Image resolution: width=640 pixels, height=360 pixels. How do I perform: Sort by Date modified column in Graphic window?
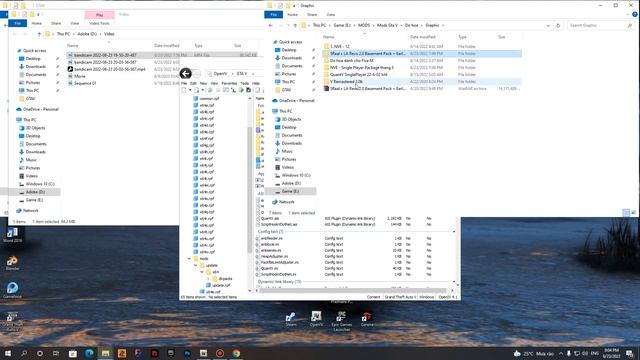[422, 37]
